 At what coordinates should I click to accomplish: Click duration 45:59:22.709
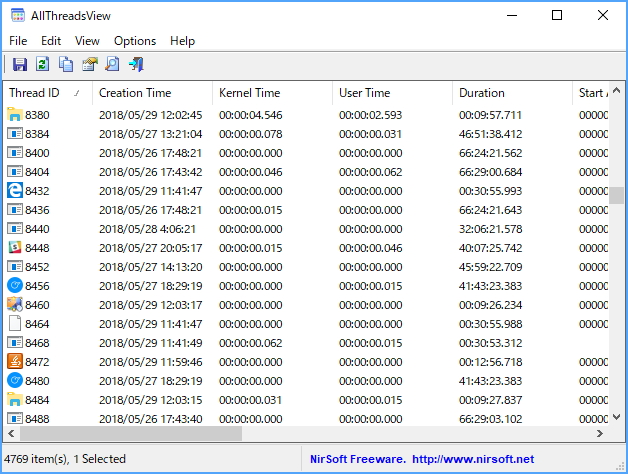click(491, 267)
